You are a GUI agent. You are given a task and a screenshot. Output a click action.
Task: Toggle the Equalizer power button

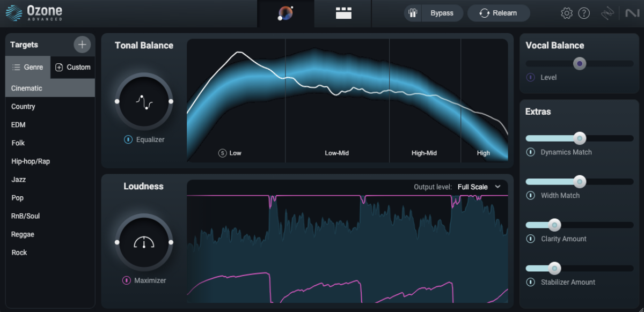point(128,139)
